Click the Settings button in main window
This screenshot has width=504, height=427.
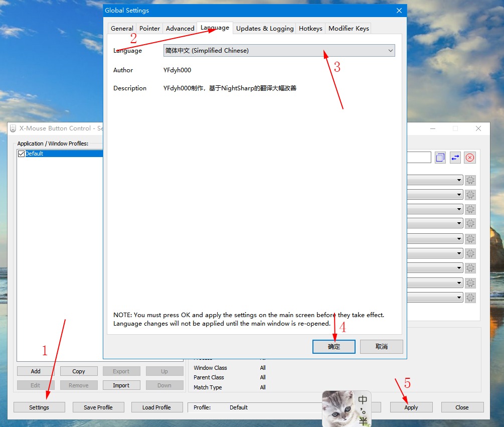coord(39,407)
